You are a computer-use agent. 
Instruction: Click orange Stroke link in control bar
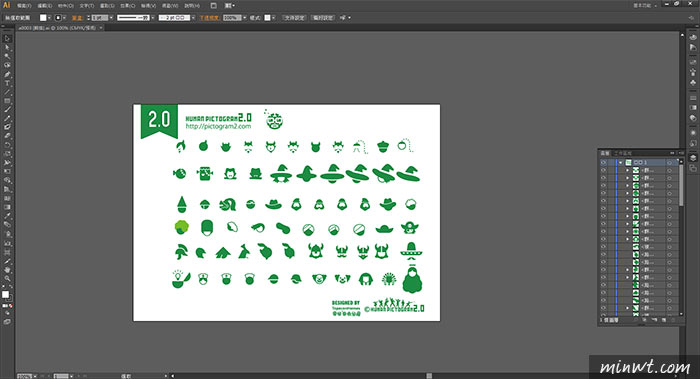[x=77, y=18]
